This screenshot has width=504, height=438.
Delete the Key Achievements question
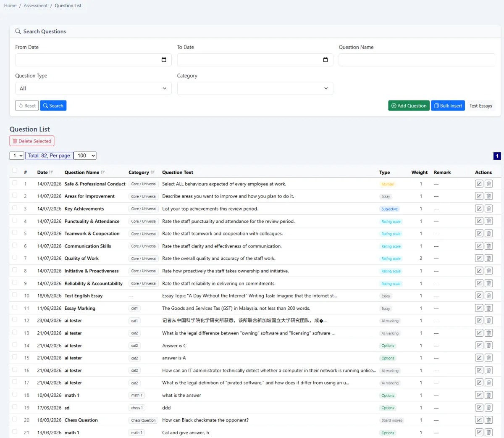click(x=488, y=208)
